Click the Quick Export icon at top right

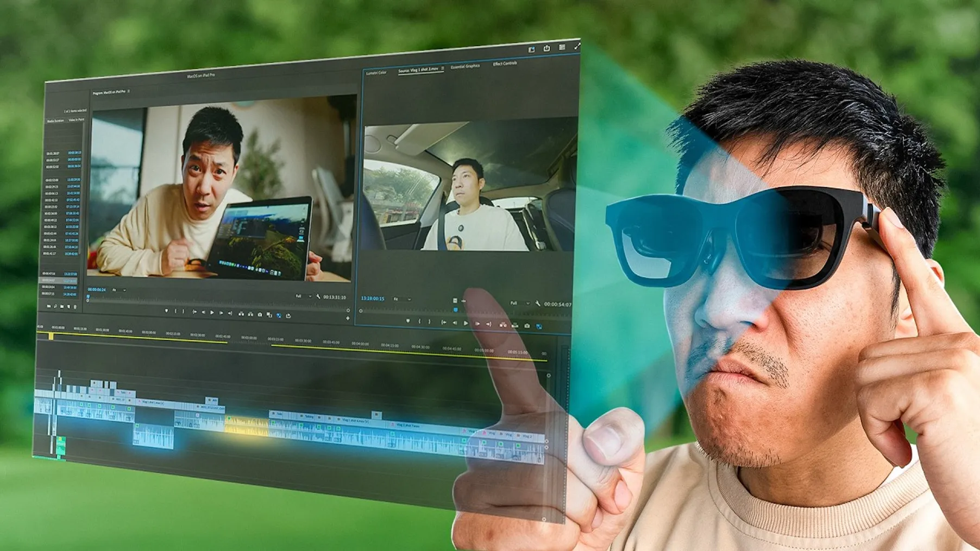547,48
